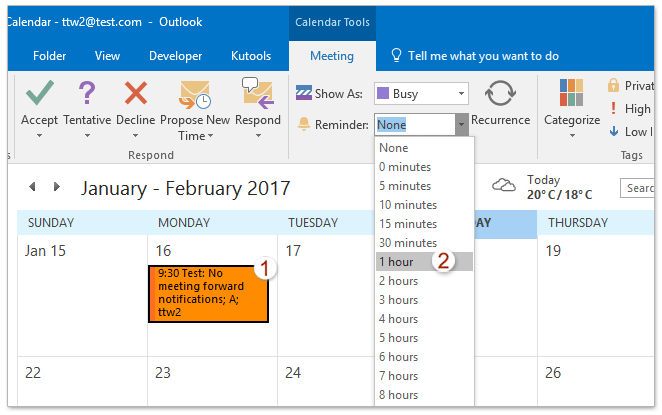Select 6 hours reminder option
Screen dimensions: 662x415
point(424,357)
